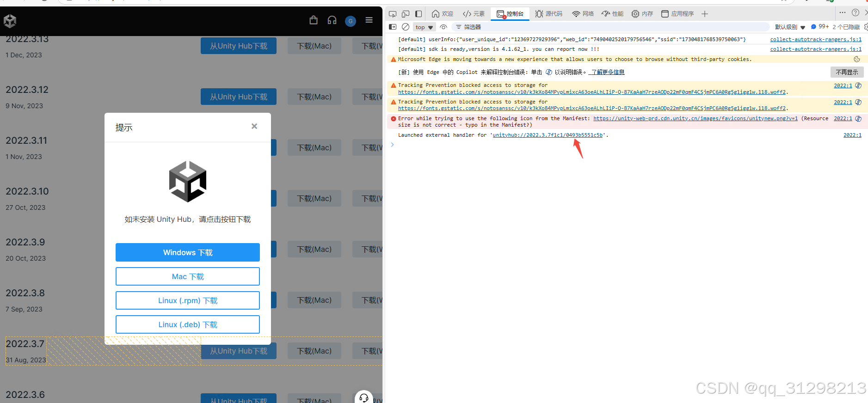Open the unitynew.png favicon URL link
Viewport: 868px width, 403px height.
click(696, 118)
